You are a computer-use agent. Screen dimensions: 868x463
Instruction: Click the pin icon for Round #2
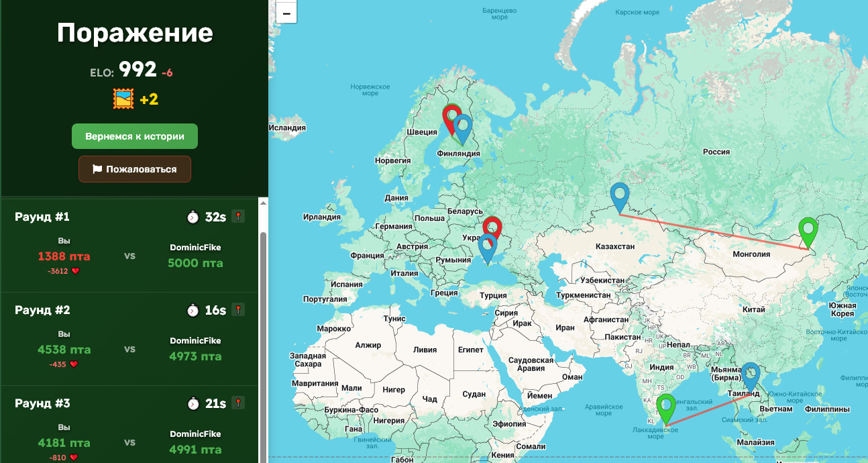[237, 309]
